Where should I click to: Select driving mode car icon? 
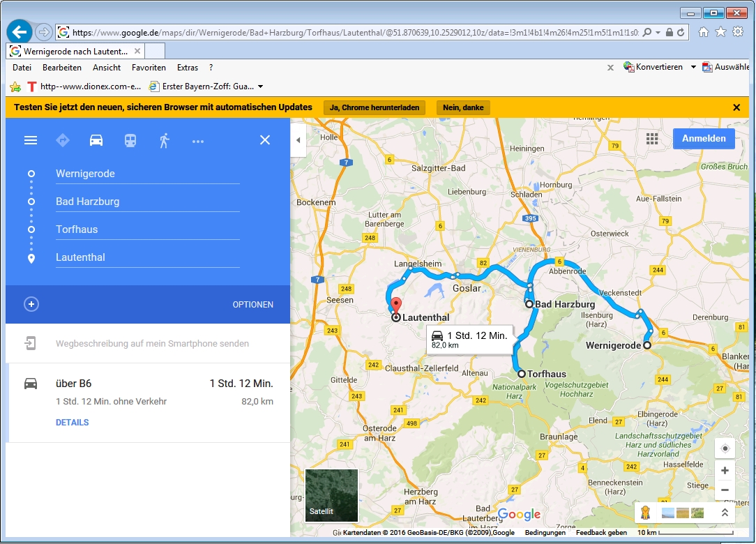[96, 140]
